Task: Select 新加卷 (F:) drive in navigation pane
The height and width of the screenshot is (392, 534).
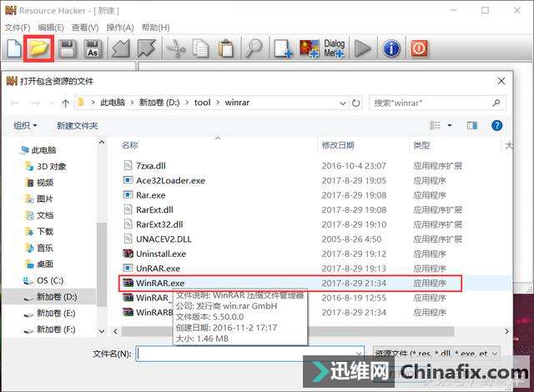Action: [50, 329]
